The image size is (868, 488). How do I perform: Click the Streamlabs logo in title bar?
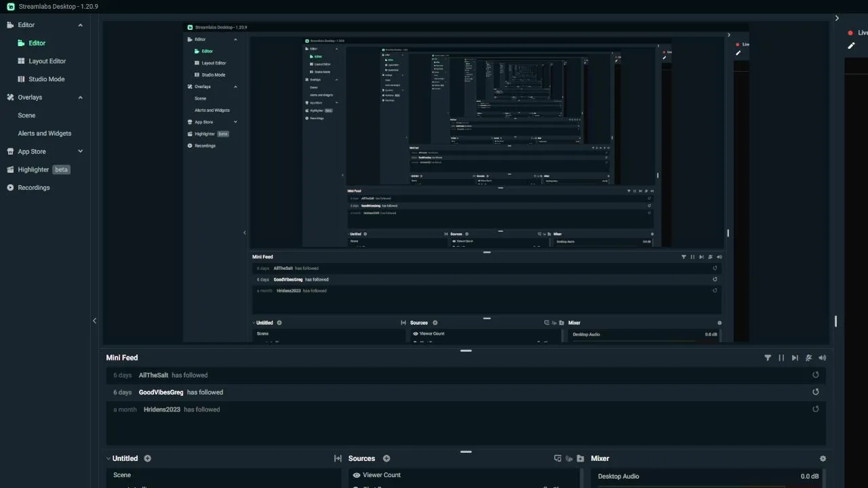click(11, 6)
